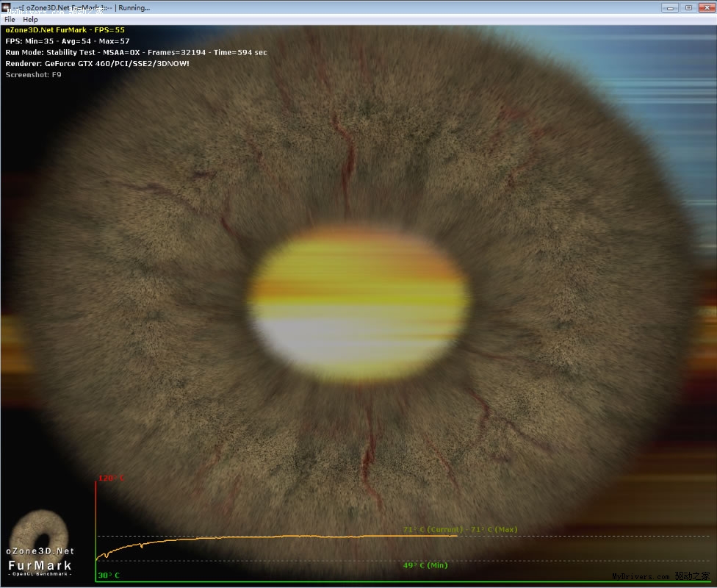Click the FurMark OpenGL Benchmark logo text

point(40,567)
